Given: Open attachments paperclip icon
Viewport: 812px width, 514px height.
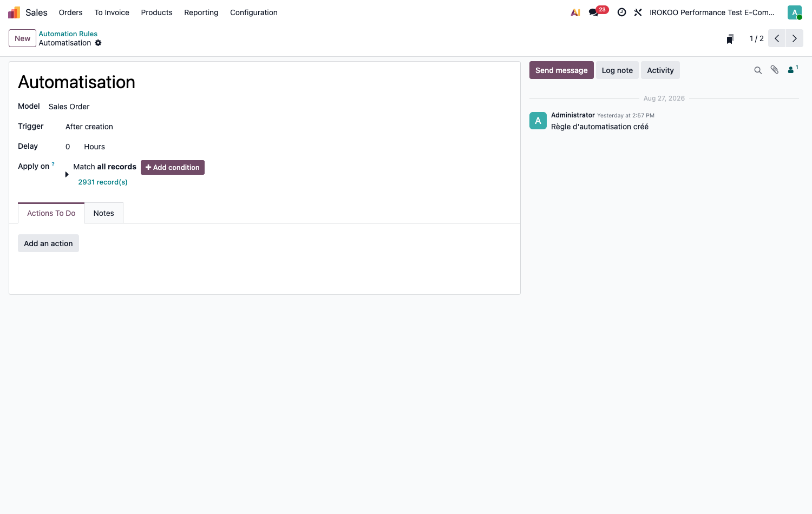Looking at the screenshot, I should 775,70.
